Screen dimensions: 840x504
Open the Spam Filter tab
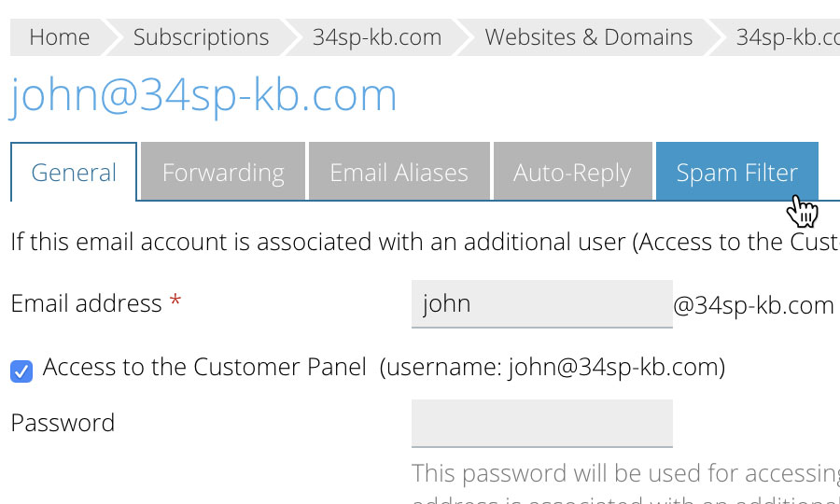736,173
